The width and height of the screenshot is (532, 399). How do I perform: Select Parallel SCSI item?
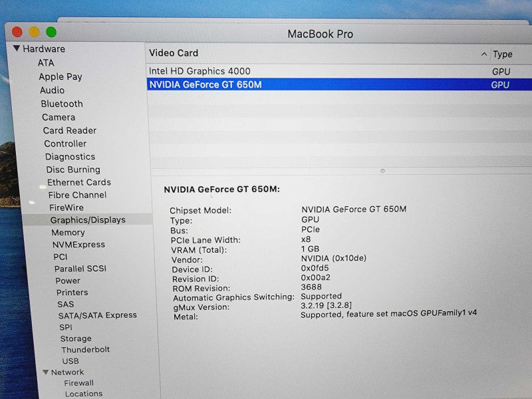80,269
